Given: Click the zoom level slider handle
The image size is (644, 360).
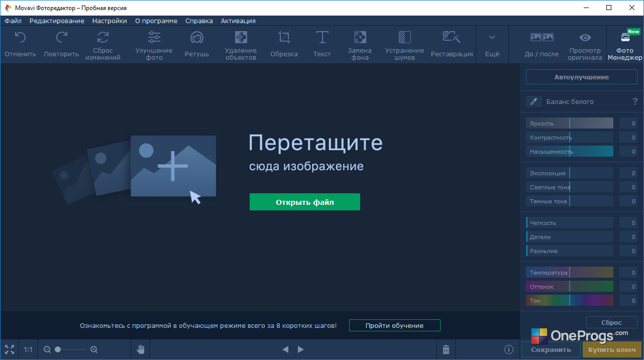Looking at the screenshot, I should coord(58,349).
